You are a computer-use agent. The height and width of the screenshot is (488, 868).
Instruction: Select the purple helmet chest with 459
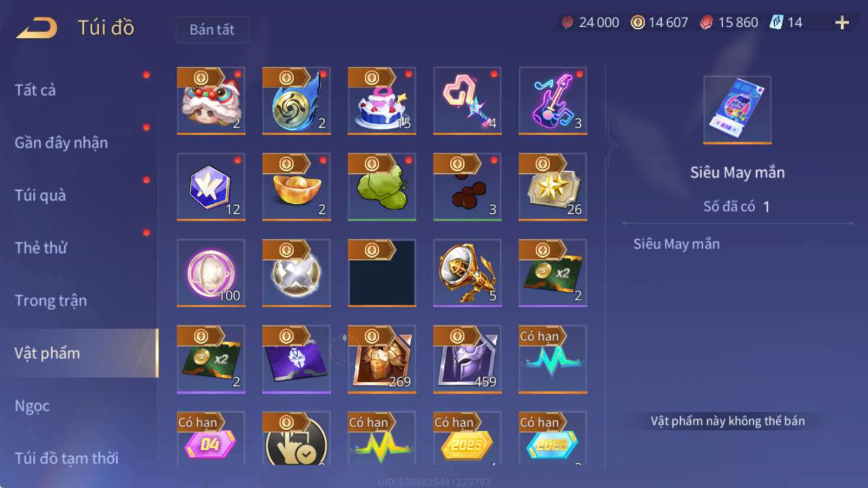tap(467, 359)
